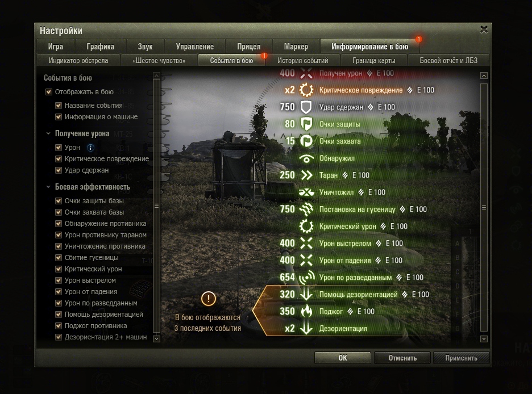Click the left settings panel scrollbar handle
Viewport: 532px width, 394px height.
(156, 206)
